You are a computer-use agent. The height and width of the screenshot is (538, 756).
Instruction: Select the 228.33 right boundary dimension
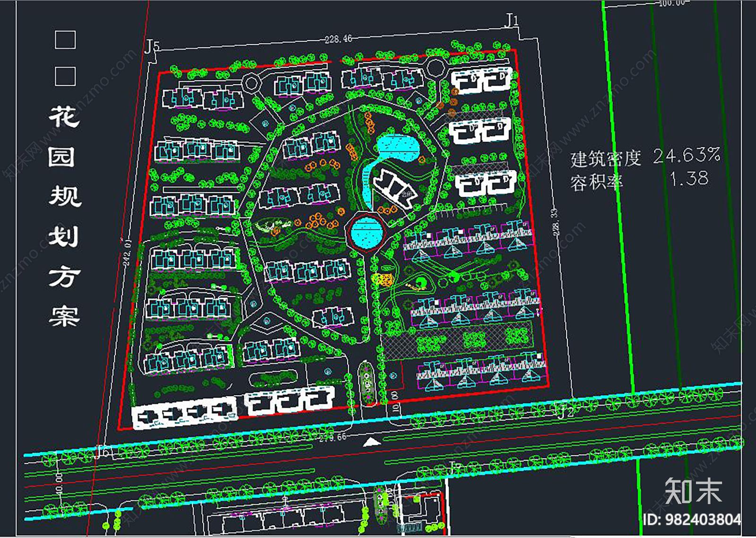555,222
